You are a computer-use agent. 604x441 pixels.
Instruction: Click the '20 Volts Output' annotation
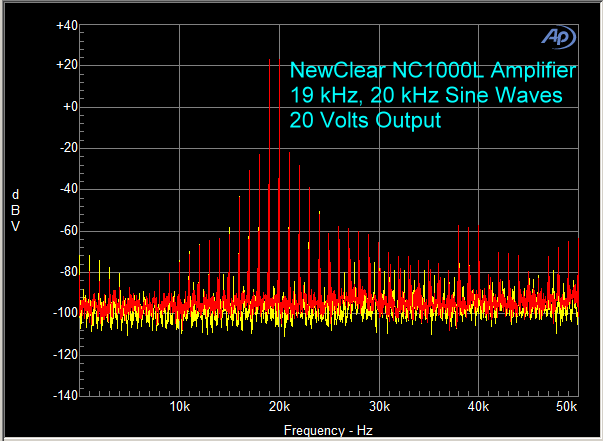coord(365,121)
